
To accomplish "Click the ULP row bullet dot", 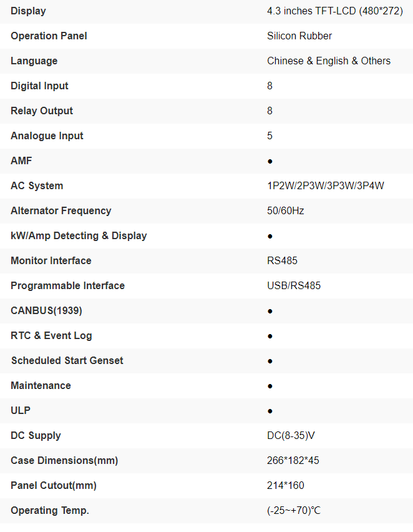I will click(x=270, y=411).
